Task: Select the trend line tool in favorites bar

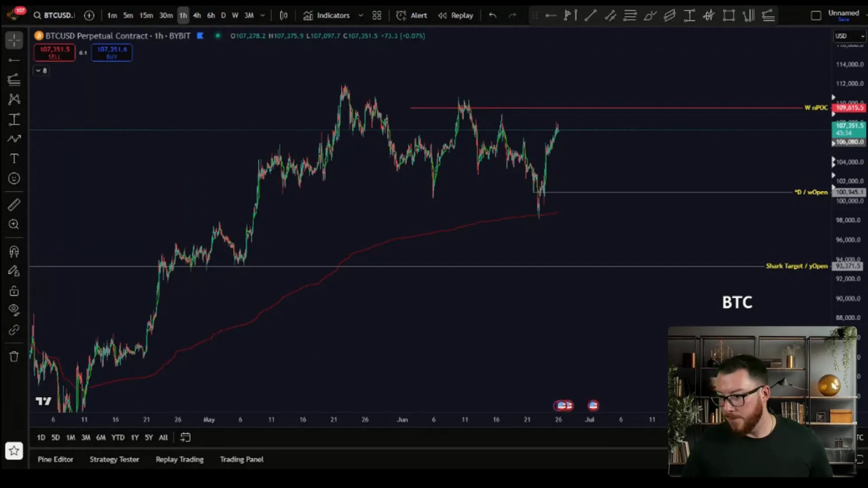Action: [590, 15]
